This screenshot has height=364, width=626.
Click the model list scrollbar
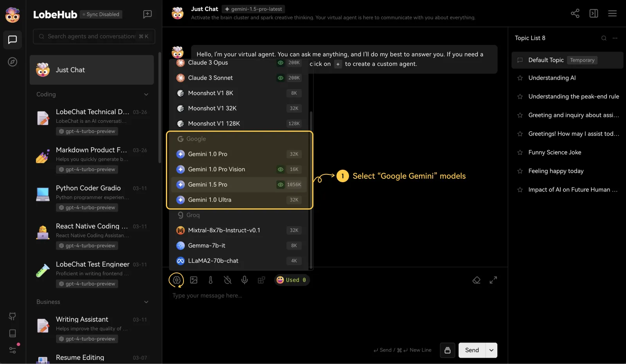(x=311, y=190)
